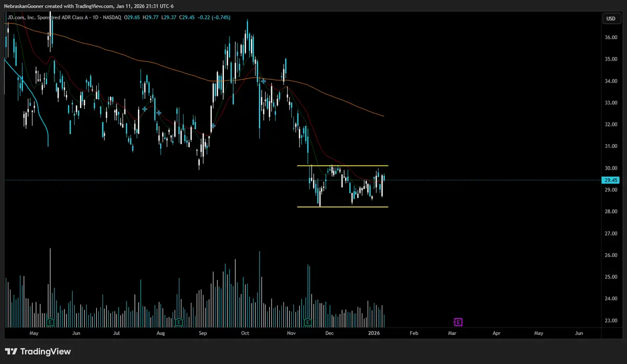627x364 pixels.
Task: Click the close value C29.45
Action: 187,18
